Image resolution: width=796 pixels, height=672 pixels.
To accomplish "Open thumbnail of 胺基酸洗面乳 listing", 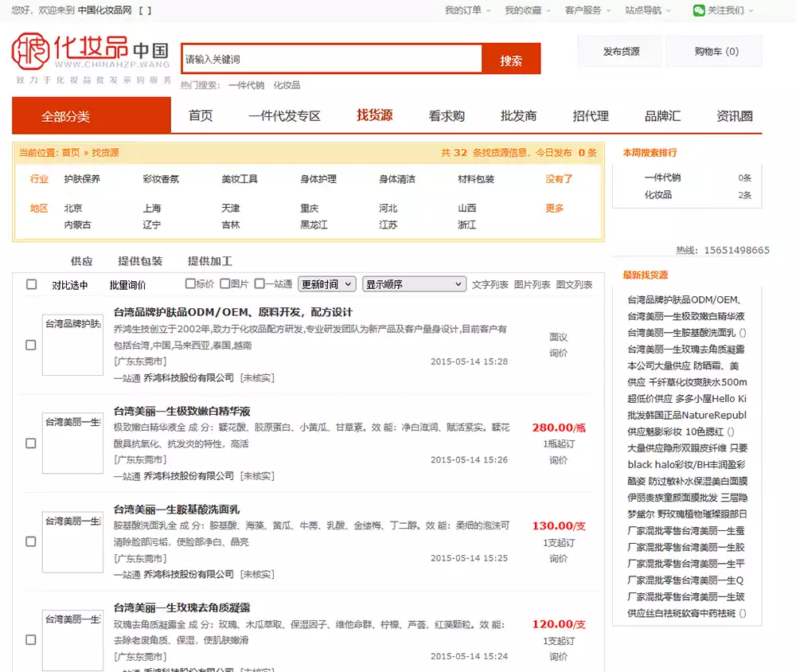I will point(72,542).
